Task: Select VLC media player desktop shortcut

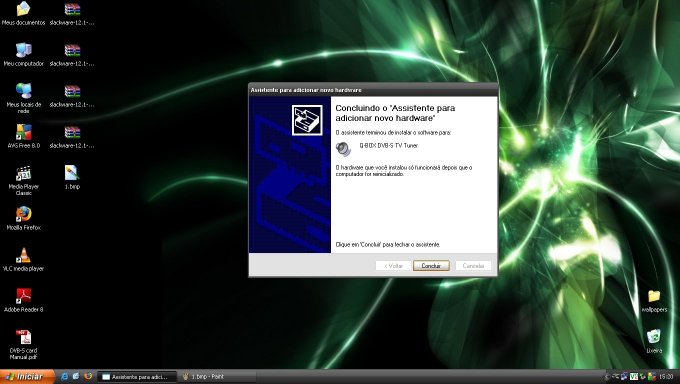Action: pos(23,259)
